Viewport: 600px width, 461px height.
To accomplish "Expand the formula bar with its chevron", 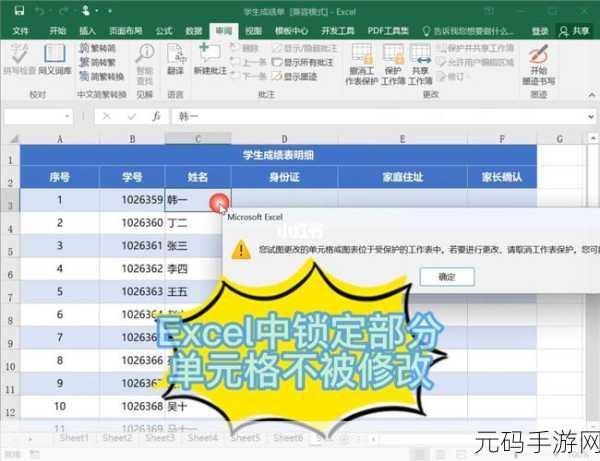I will click(591, 117).
